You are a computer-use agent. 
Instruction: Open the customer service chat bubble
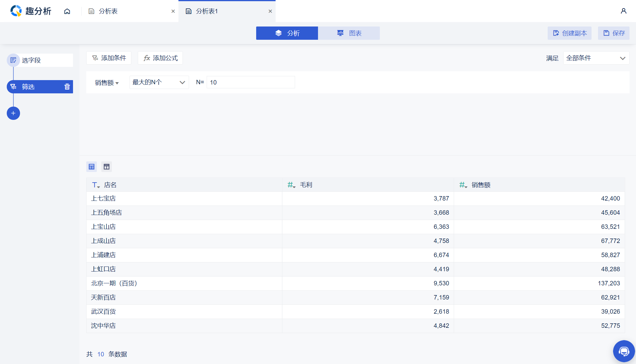(x=624, y=351)
